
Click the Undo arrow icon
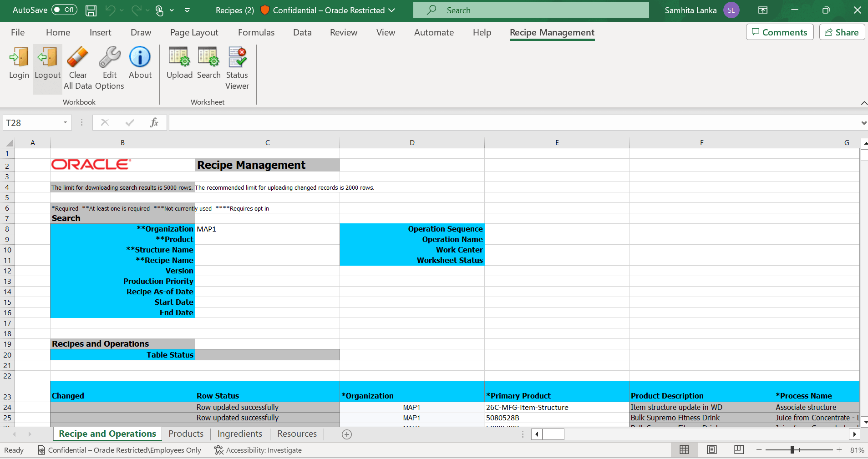pyautogui.click(x=110, y=10)
